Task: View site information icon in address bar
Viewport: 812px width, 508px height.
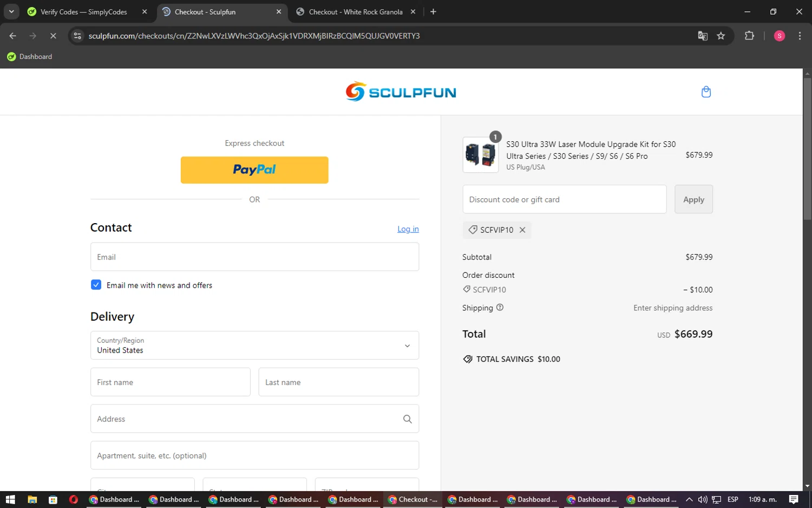Action: pyautogui.click(x=77, y=36)
